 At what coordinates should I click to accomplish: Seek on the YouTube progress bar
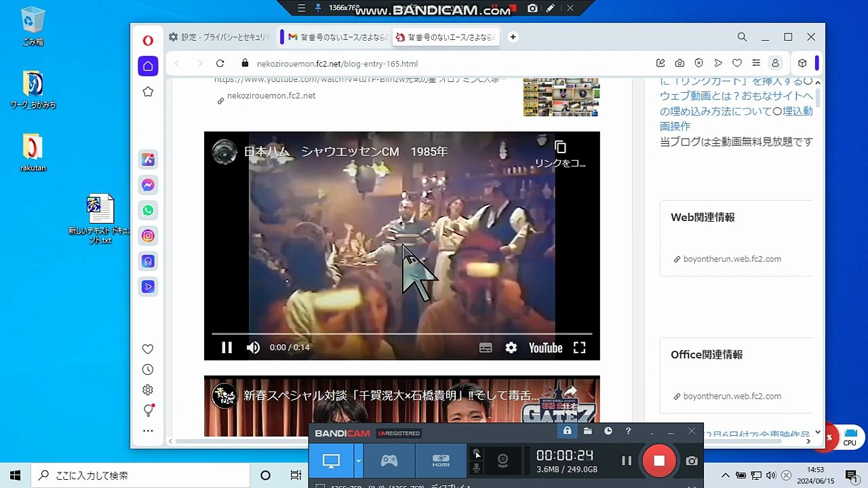point(402,333)
